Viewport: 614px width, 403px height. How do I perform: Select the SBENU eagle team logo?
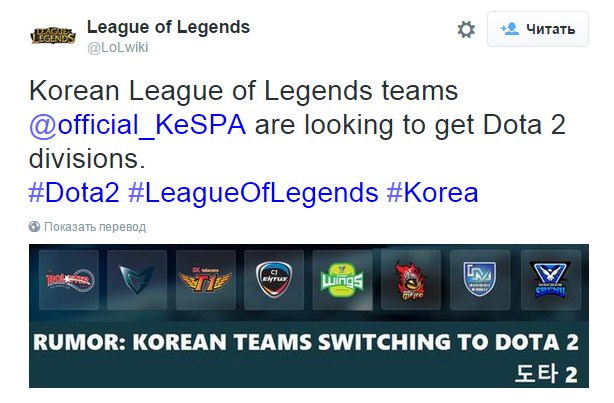tap(551, 280)
